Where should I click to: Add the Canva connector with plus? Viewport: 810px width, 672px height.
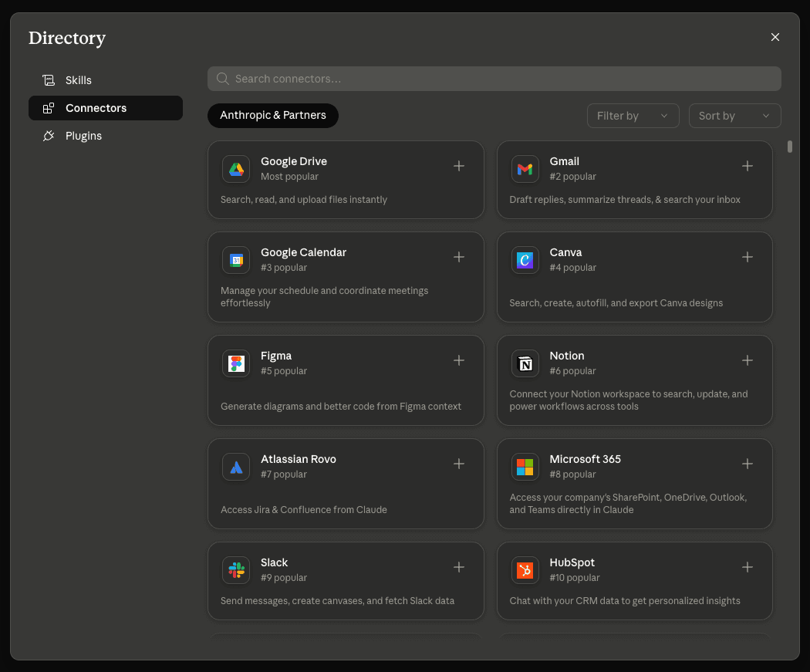[747, 257]
